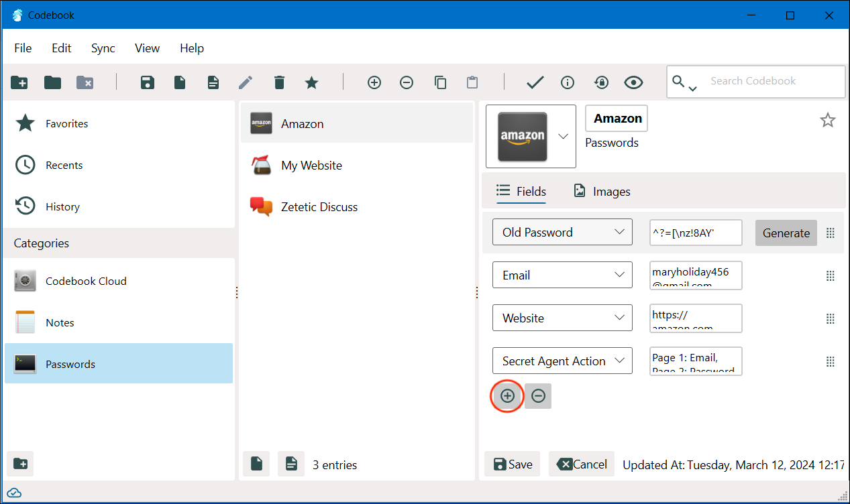Click the Amazon entry name field
The height and width of the screenshot is (504, 850).
tap(617, 119)
